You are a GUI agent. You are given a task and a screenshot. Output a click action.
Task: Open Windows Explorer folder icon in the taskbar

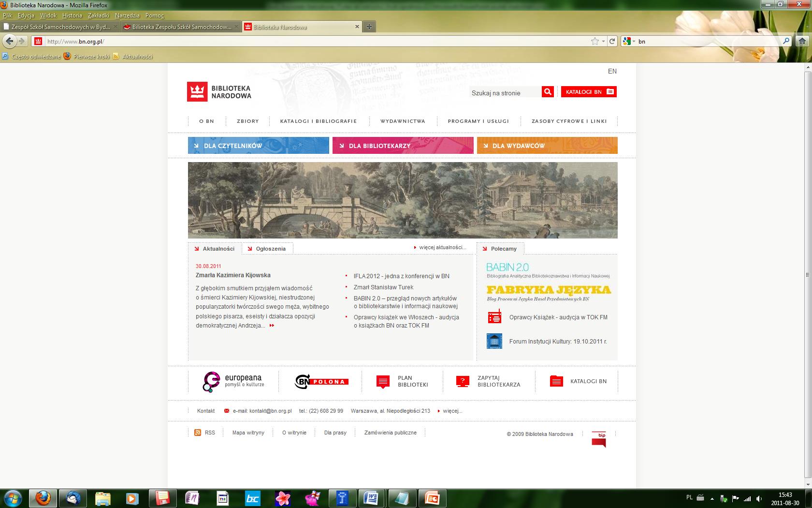coord(103,498)
